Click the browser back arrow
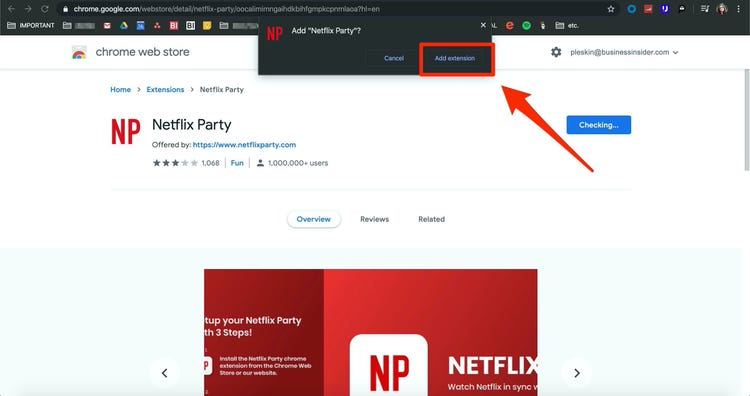 [x=11, y=9]
